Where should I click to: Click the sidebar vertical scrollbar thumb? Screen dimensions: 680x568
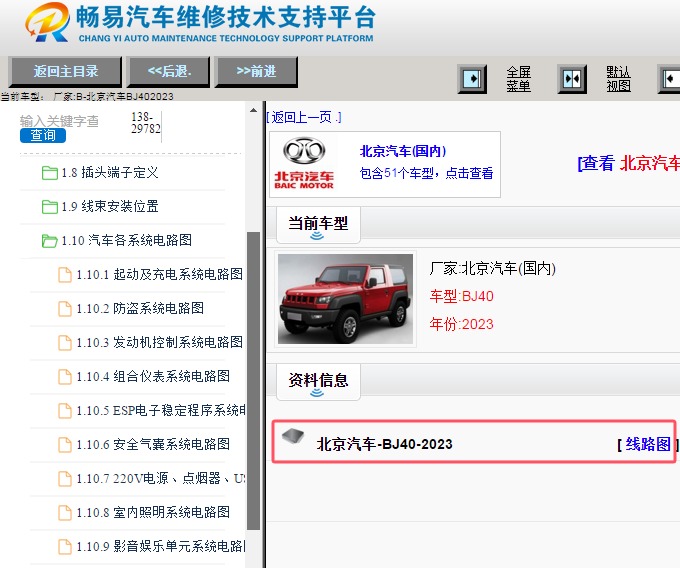point(253,381)
